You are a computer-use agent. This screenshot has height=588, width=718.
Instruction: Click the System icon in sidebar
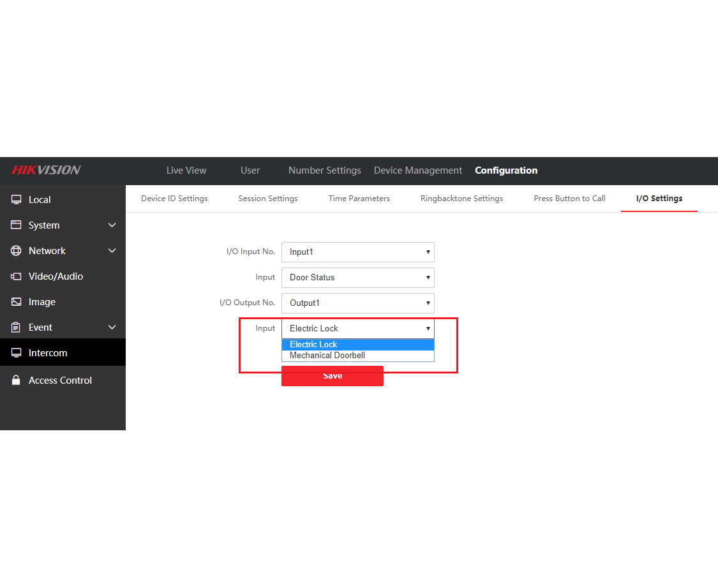click(x=17, y=225)
